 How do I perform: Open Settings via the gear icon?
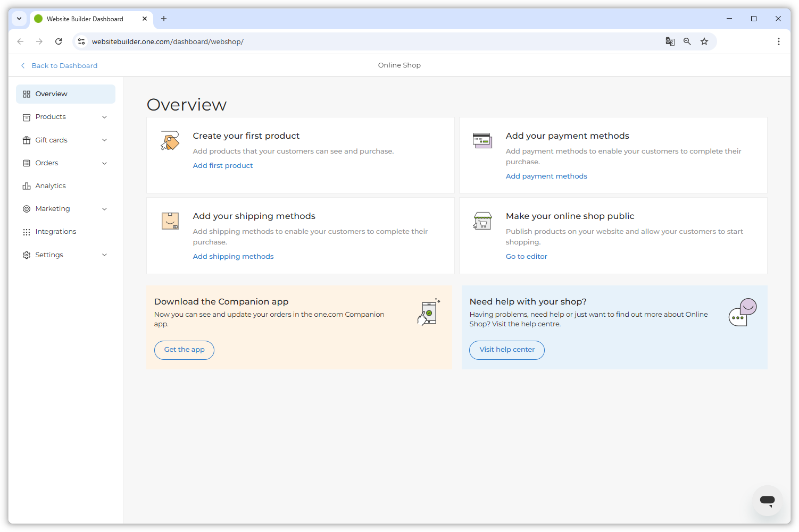27,255
